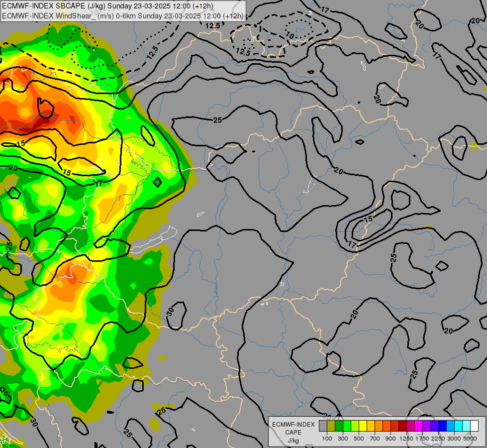The height and width of the screenshot is (448, 487).
Task: Click the bright magenta legend swatch
Action: point(419,426)
